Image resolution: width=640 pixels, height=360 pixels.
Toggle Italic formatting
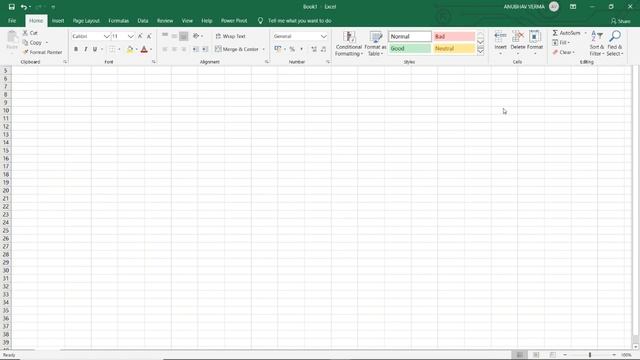pyautogui.click(x=86, y=49)
